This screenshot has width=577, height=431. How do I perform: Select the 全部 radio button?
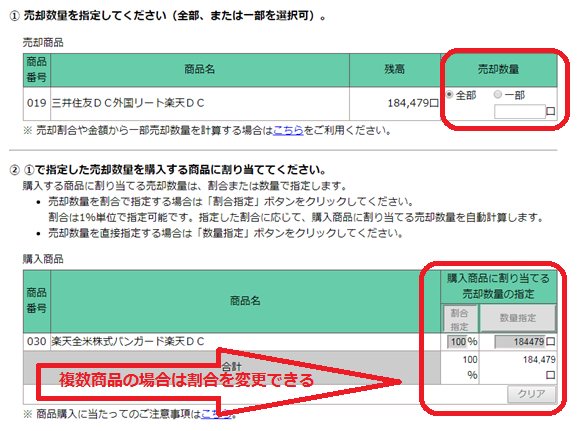449,95
